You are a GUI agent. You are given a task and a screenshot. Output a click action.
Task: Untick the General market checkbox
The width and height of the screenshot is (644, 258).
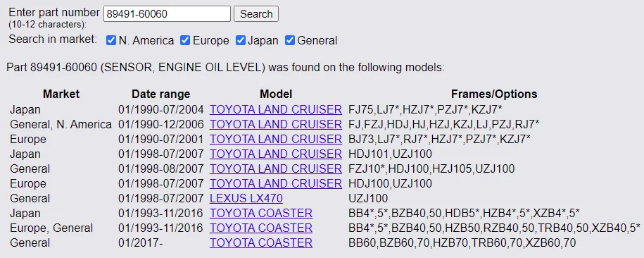[x=290, y=40]
